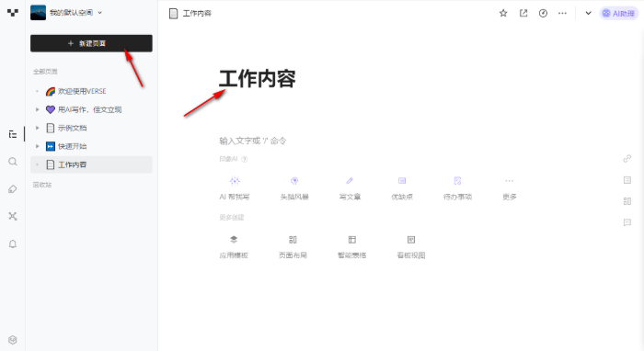Open the AI助理 assistant button
Image resolution: width=644 pixels, height=351 pixels.
point(618,14)
